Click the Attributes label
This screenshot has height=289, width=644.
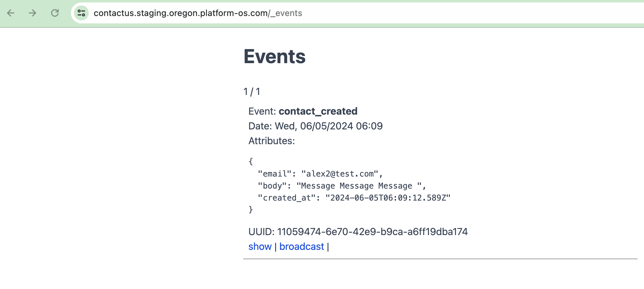[271, 141]
